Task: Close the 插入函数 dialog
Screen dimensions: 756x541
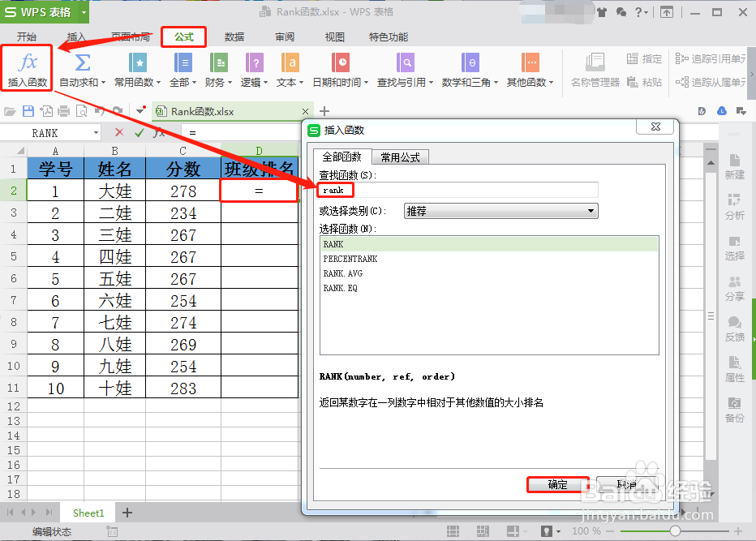Action: (x=655, y=127)
